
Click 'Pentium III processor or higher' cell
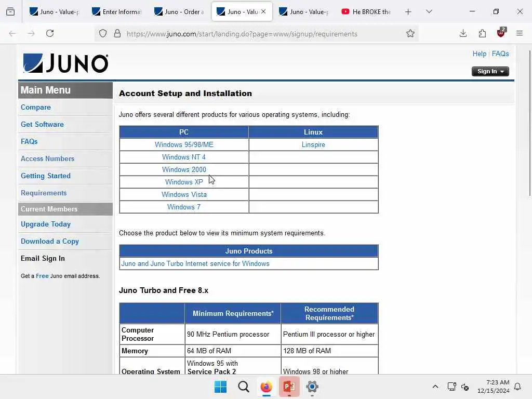point(329,334)
